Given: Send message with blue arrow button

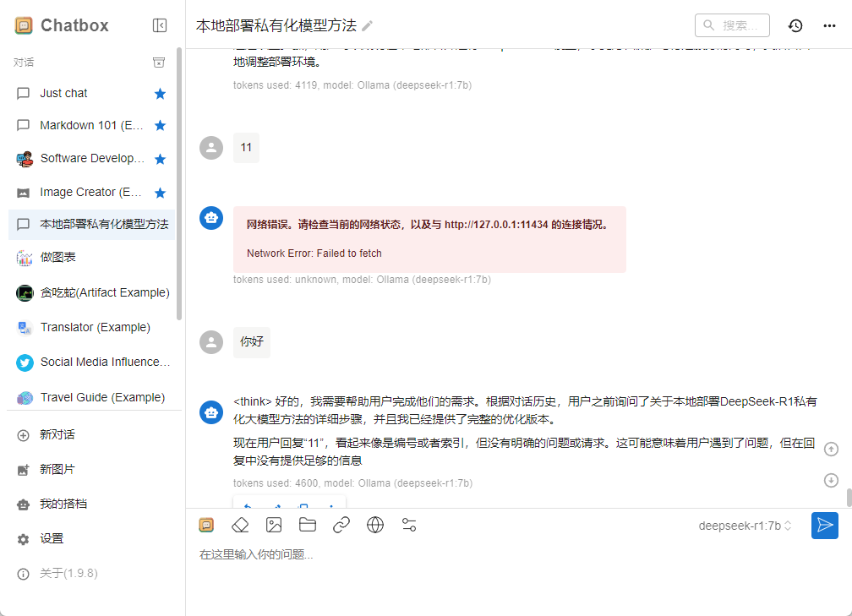Looking at the screenshot, I should pyautogui.click(x=825, y=526).
